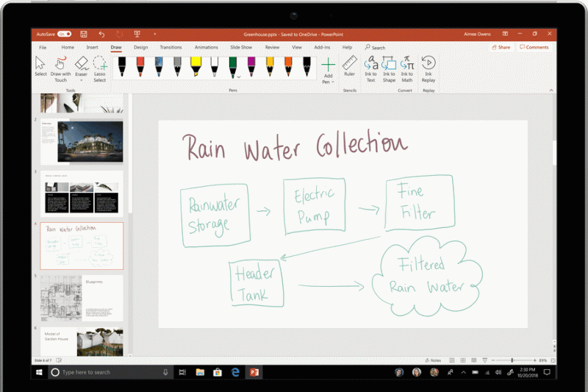Select the Blueprints slide thumbnail
Viewport: 588px width, 392px height.
pyautogui.click(x=81, y=297)
